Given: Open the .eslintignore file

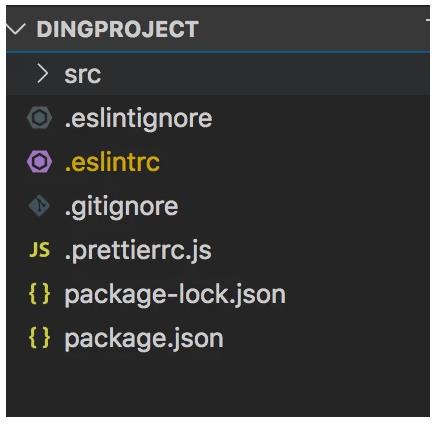Looking at the screenshot, I should coord(138,119).
